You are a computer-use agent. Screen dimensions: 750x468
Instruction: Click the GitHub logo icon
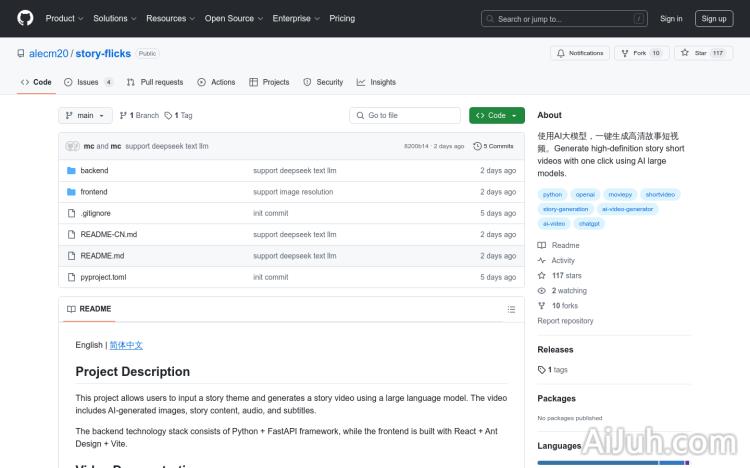pyautogui.click(x=25, y=18)
